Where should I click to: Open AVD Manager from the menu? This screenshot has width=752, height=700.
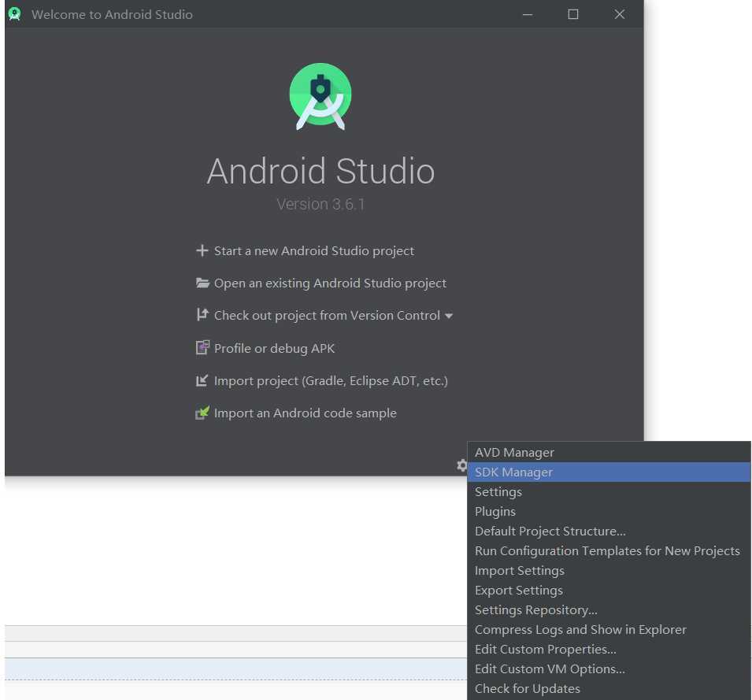(609, 453)
